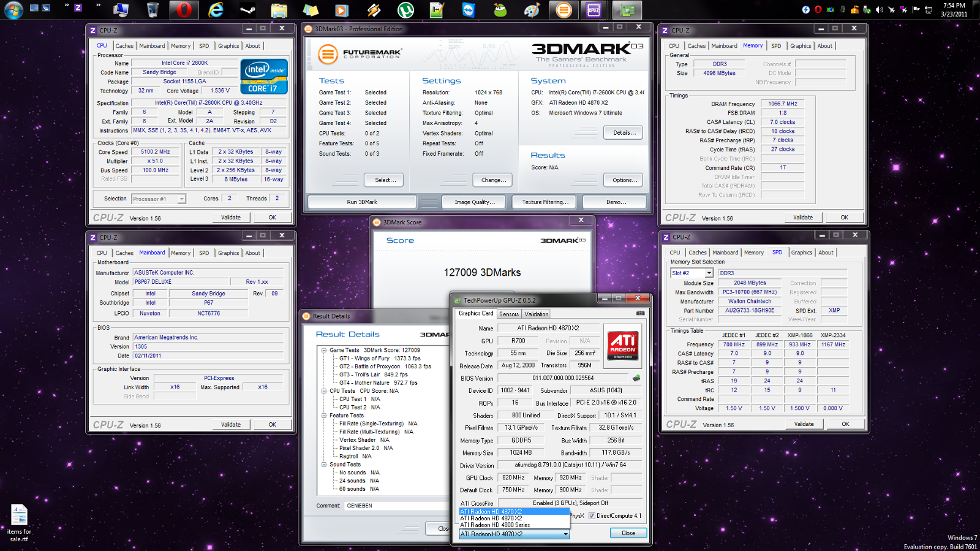Image resolution: width=980 pixels, height=551 pixels.
Task: Click the save BIOS chip icon in GPU-Z
Action: [636, 378]
